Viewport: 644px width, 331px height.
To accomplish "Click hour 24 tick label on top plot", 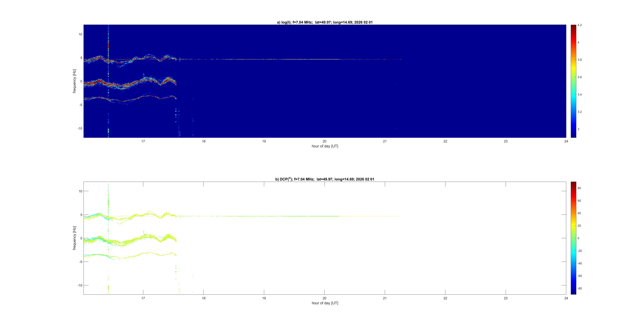I will (566, 141).
